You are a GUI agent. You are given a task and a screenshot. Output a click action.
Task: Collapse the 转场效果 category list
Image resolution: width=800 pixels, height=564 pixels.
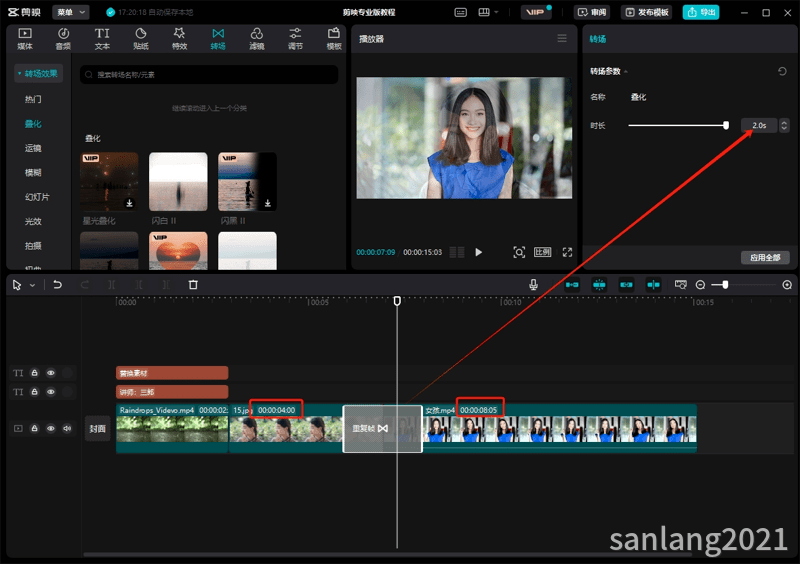click(x=39, y=73)
